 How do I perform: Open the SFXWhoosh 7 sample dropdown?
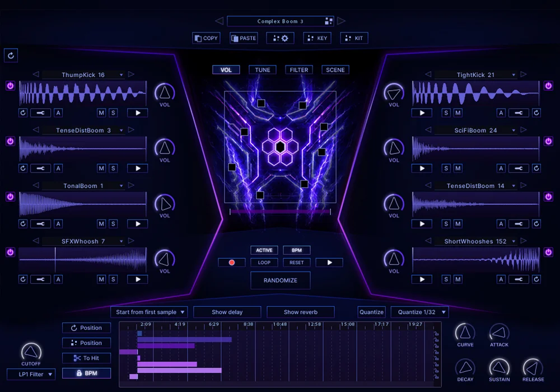(122, 242)
